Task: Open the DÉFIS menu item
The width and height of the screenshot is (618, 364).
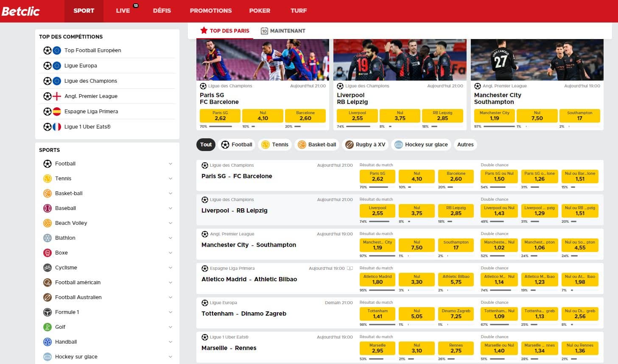Action: click(x=162, y=11)
